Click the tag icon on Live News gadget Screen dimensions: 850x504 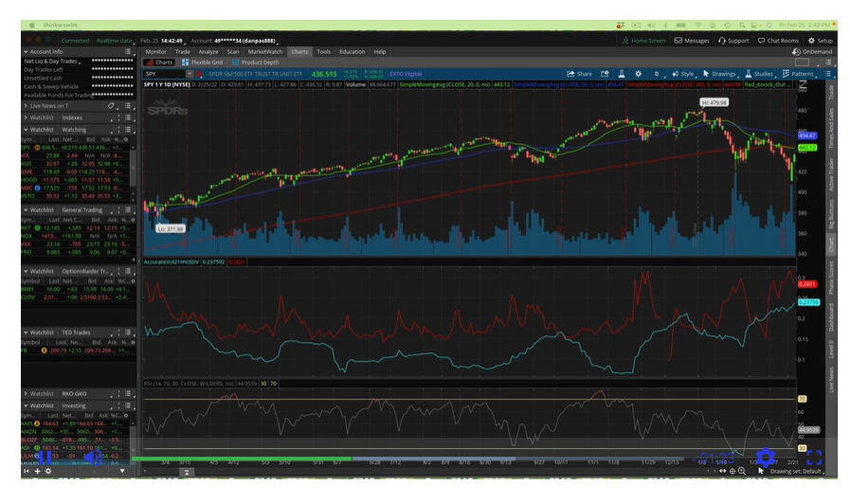coord(111,106)
